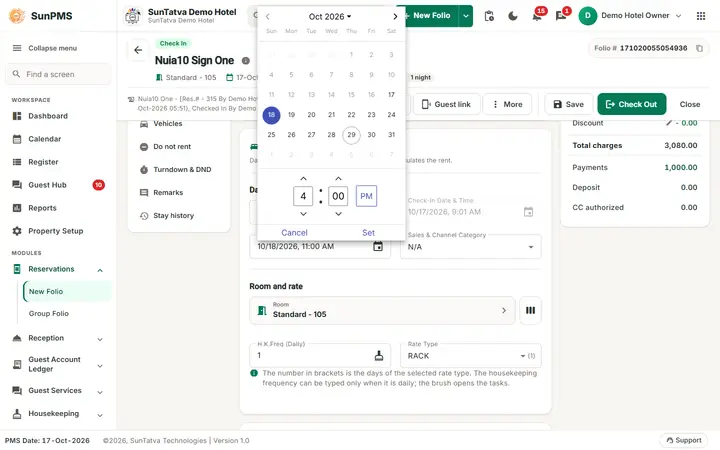Open the apps grid icon
Screen dimensions: 720x450
point(701,16)
